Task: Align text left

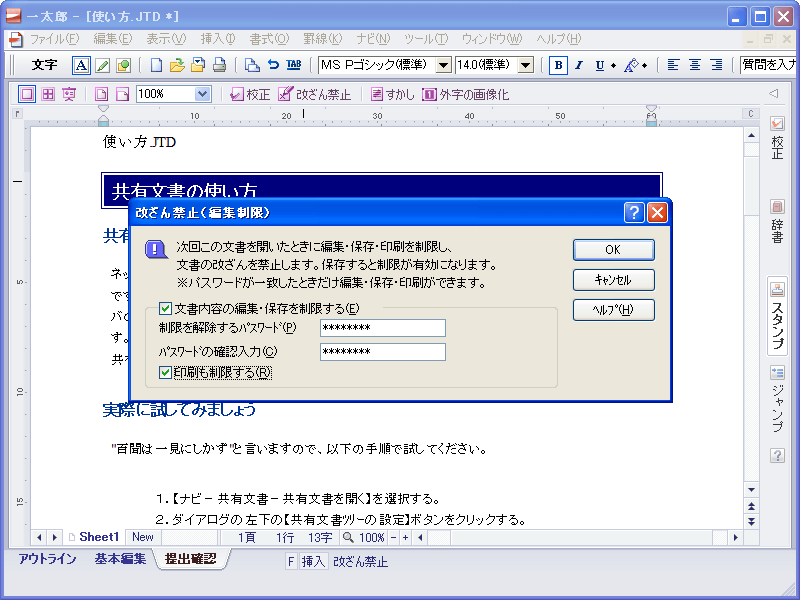Action: (673, 65)
